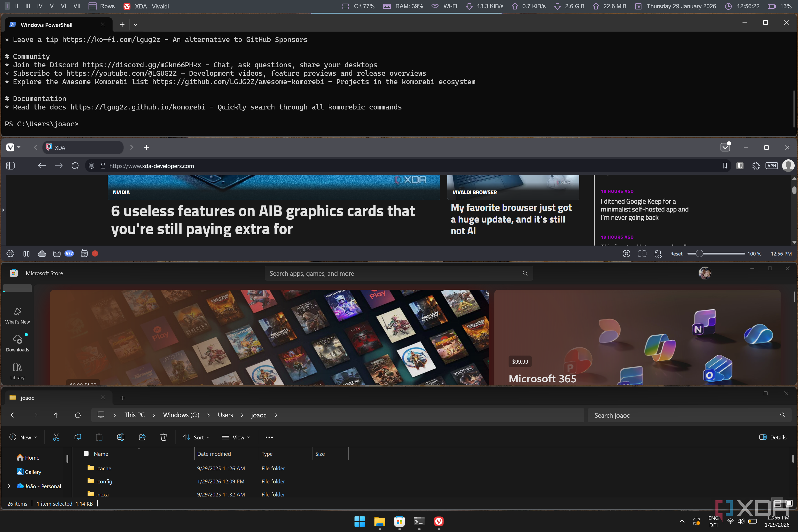The width and height of the screenshot is (798, 532).
Task: Bookmark the page in Vivaldi address bar
Action: tap(725, 165)
